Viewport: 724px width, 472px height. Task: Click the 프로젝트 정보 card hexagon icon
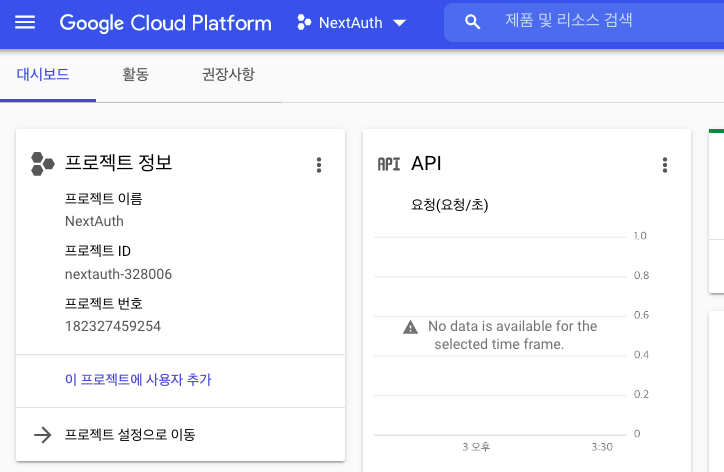(42, 163)
